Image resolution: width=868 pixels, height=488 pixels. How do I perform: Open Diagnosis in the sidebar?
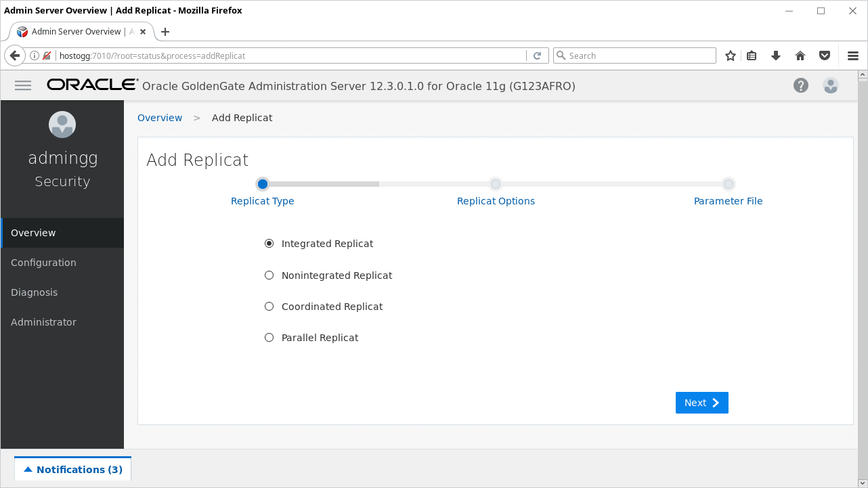point(62,292)
